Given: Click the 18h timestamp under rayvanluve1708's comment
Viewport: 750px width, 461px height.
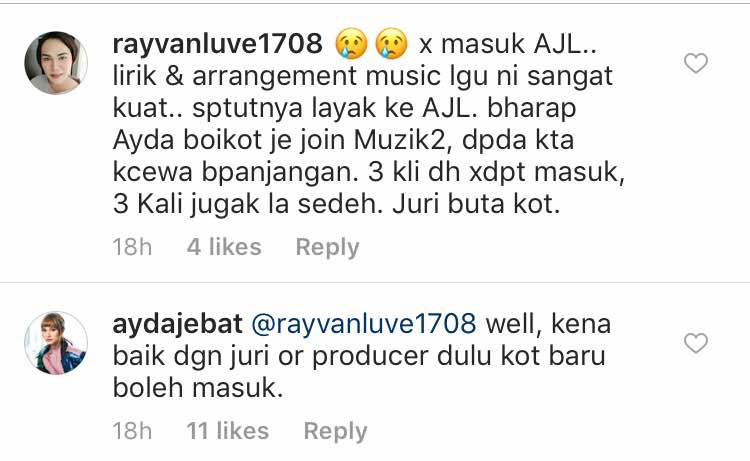Looking at the screenshot, I should 132,247.
